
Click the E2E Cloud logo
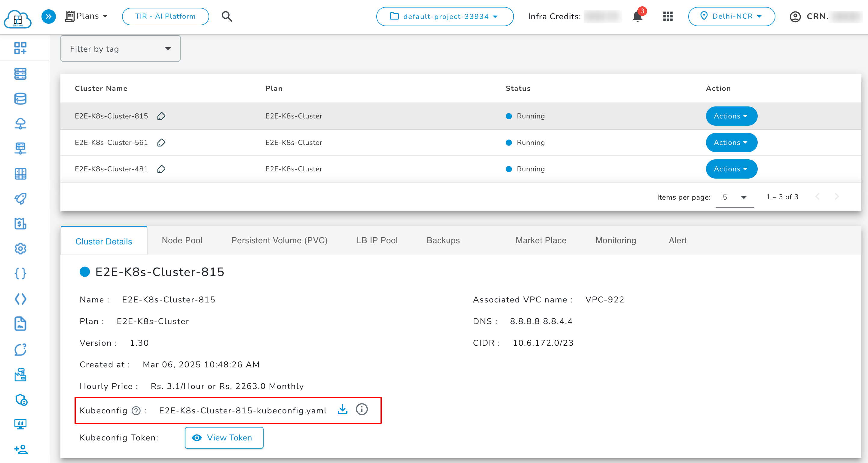point(17,19)
